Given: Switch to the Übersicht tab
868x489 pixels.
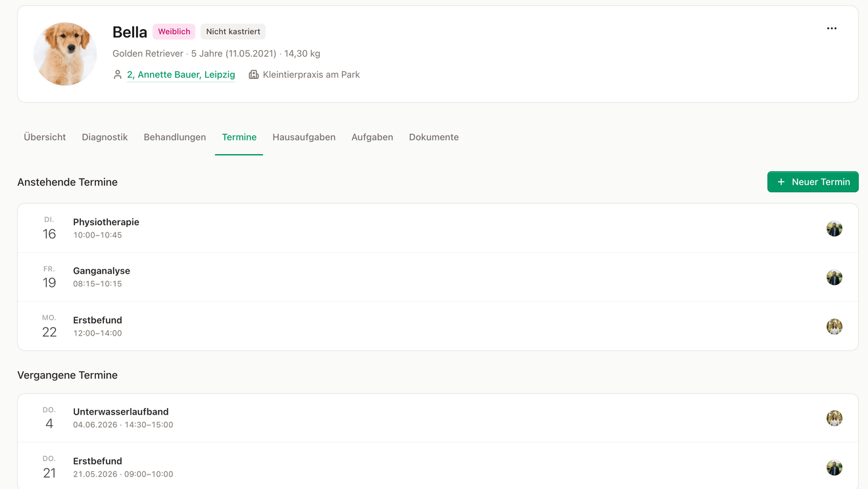Looking at the screenshot, I should pyautogui.click(x=45, y=137).
